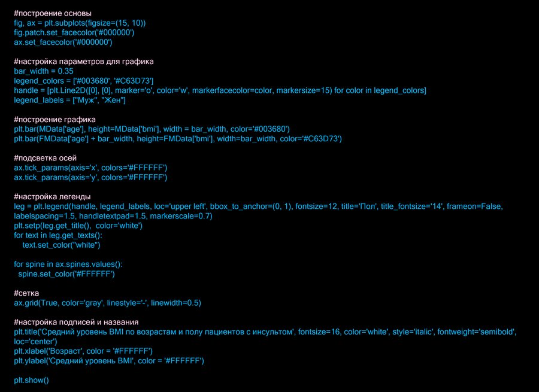Viewport: 539px width, 392px height.
Task: Click the legend_labels "Муж", "Жен" line
Action: click(x=69, y=100)
